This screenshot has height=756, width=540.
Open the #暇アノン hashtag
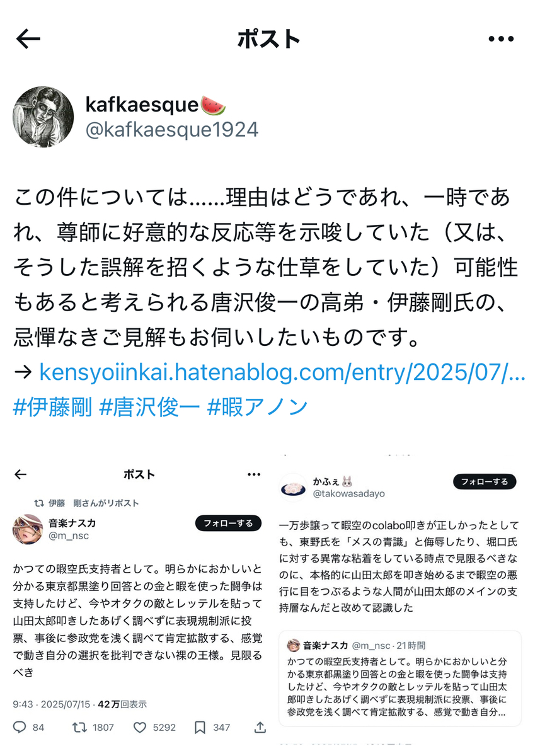[x=257, y=406]
